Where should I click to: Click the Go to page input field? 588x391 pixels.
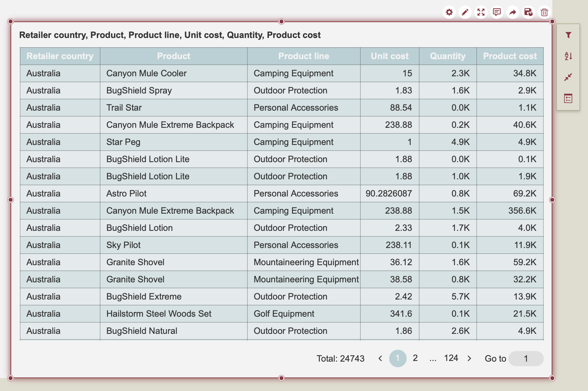pyautogui.click(x=526, y=359)
